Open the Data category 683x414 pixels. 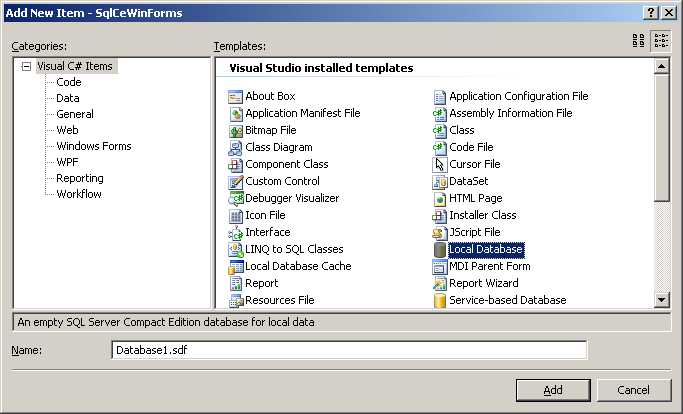pos(68,98)
